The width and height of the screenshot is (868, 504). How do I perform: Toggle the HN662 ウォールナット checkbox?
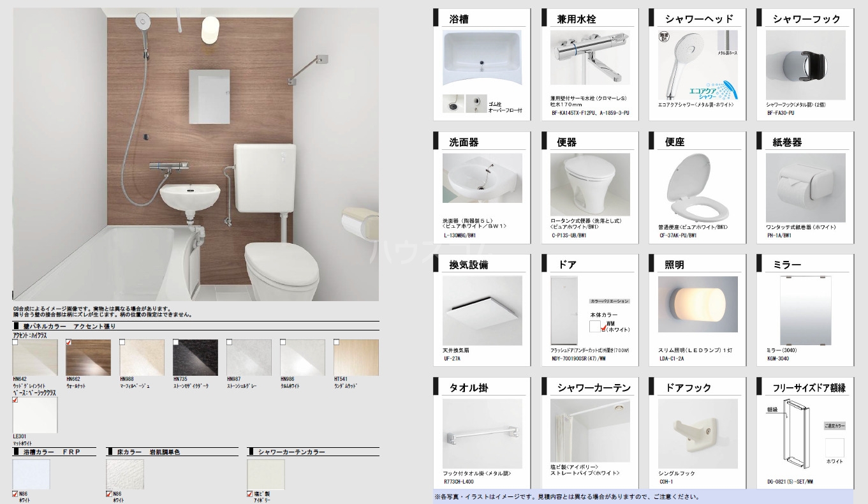(x=69, y=343)
